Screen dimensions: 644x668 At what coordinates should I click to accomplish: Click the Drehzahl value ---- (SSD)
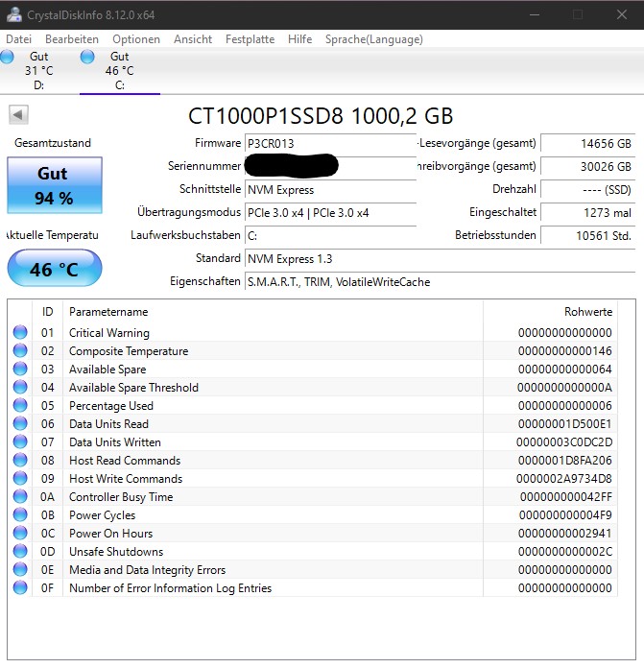(587, 190)
